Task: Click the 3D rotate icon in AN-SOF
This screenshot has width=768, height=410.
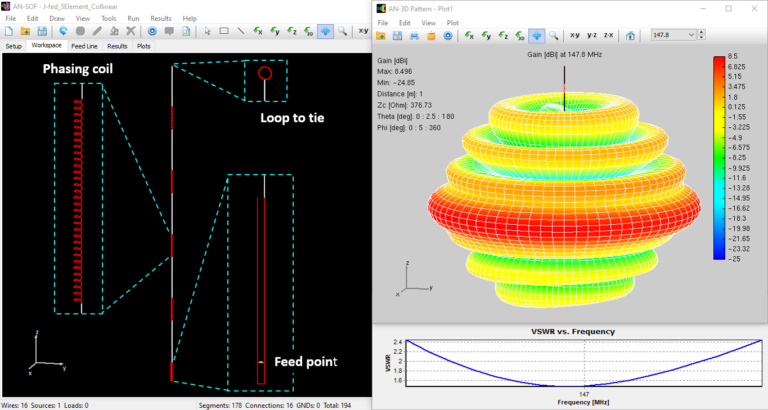Action: 309,31
